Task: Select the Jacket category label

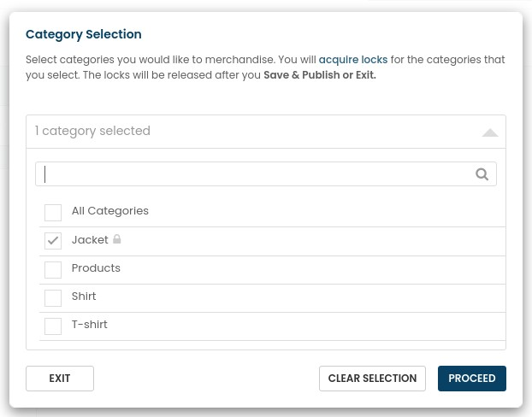Action: [x=90, y=240]
